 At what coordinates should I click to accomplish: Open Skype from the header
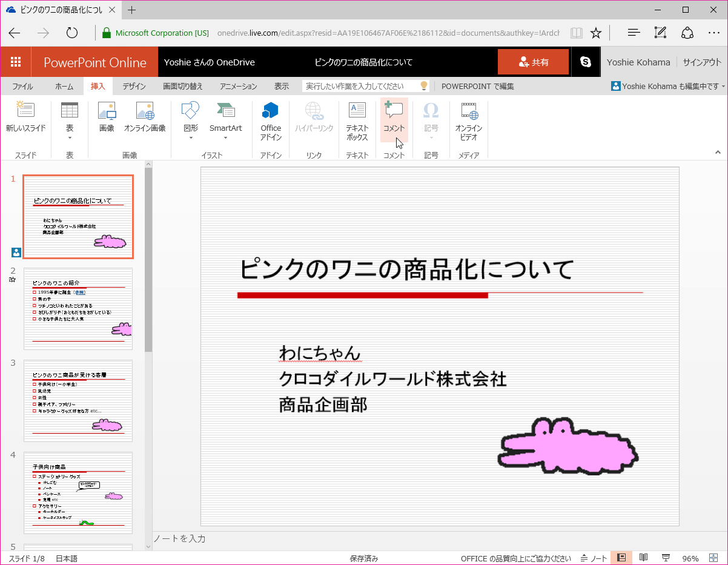pyautogui.click(x=585, y=62)
